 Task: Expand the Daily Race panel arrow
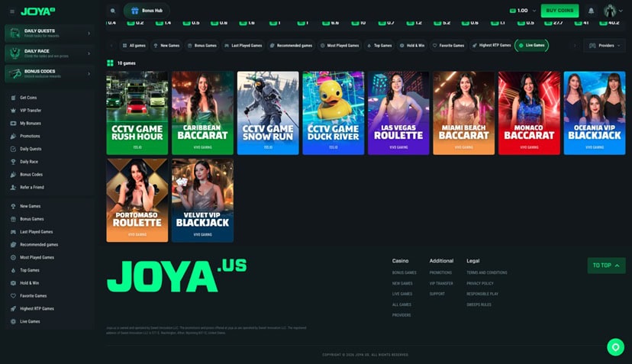point(89,53)
